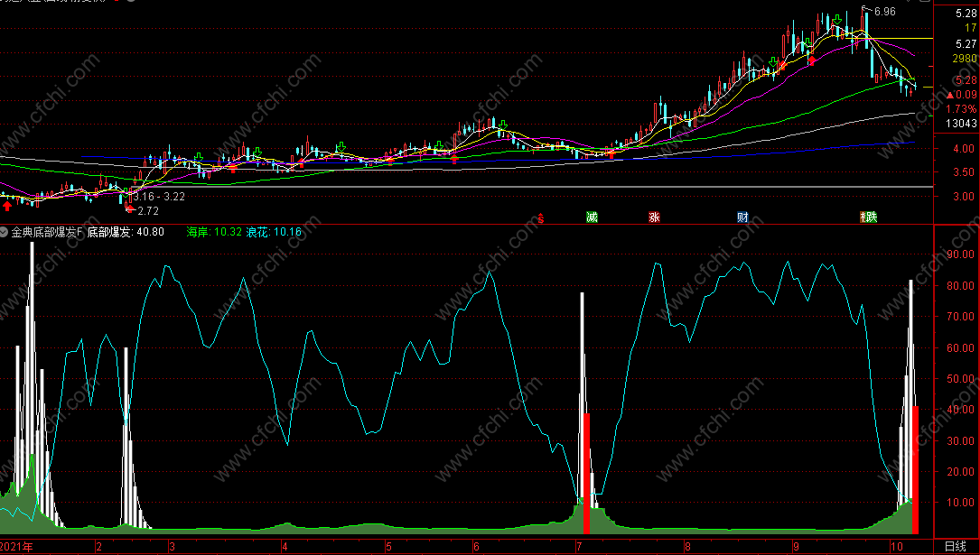Click the red 0.09 price change

962,94
